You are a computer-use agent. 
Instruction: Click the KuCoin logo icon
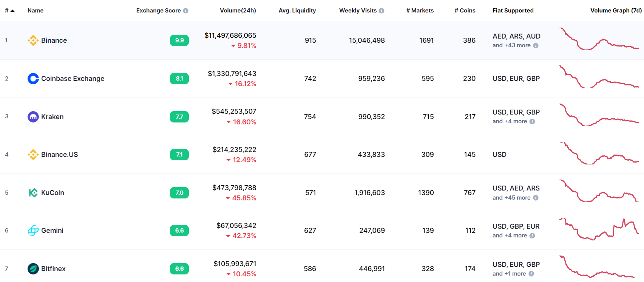click(x=33, y=193)
